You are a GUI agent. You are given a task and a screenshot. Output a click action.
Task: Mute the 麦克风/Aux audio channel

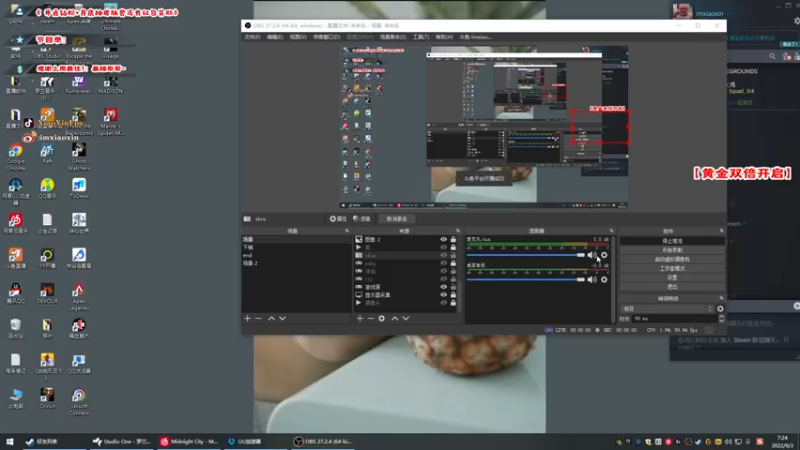[592, 255]
